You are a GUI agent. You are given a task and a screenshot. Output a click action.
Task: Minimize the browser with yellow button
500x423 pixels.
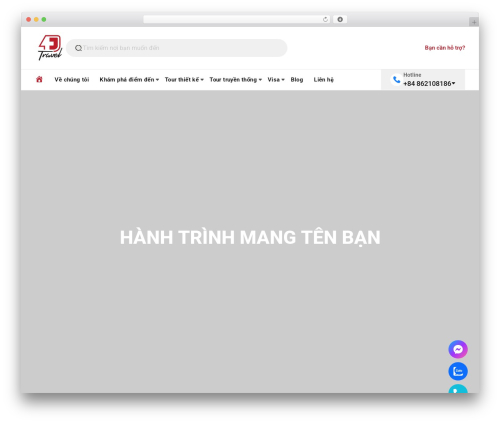coord(36,19)
